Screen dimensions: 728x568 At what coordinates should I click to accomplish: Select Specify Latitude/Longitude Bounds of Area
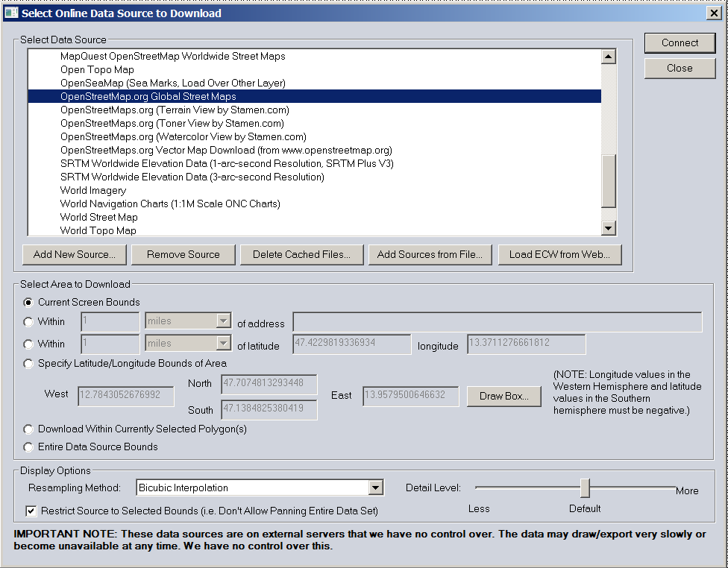29,364
